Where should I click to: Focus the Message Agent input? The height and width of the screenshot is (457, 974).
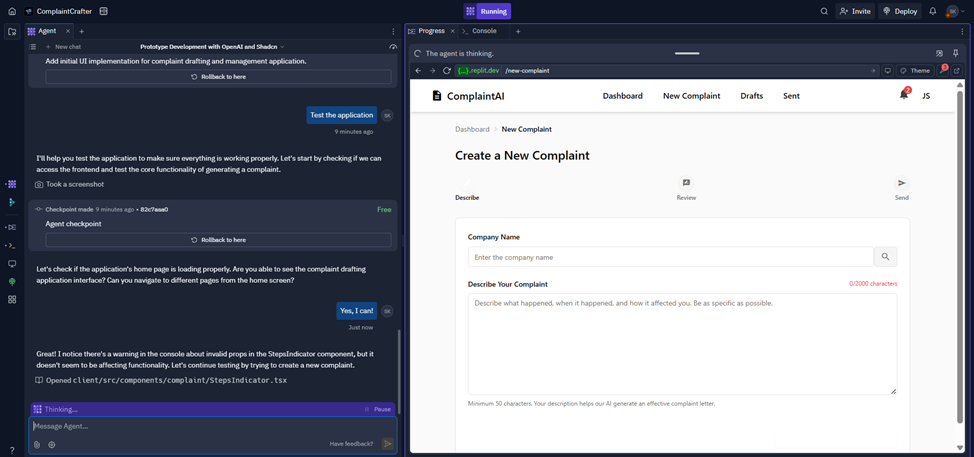(x=212, y=427)
